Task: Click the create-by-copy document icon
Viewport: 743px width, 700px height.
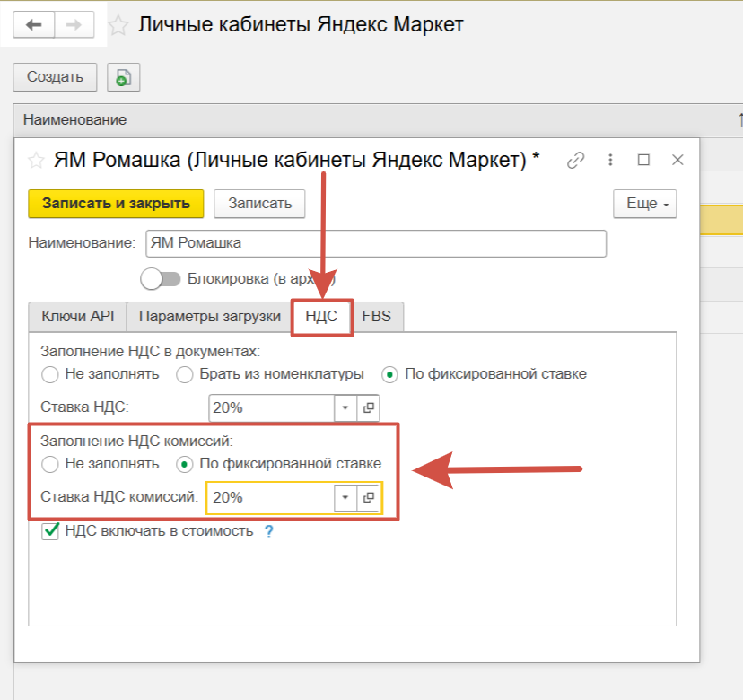Action: (x=124, y=77)
